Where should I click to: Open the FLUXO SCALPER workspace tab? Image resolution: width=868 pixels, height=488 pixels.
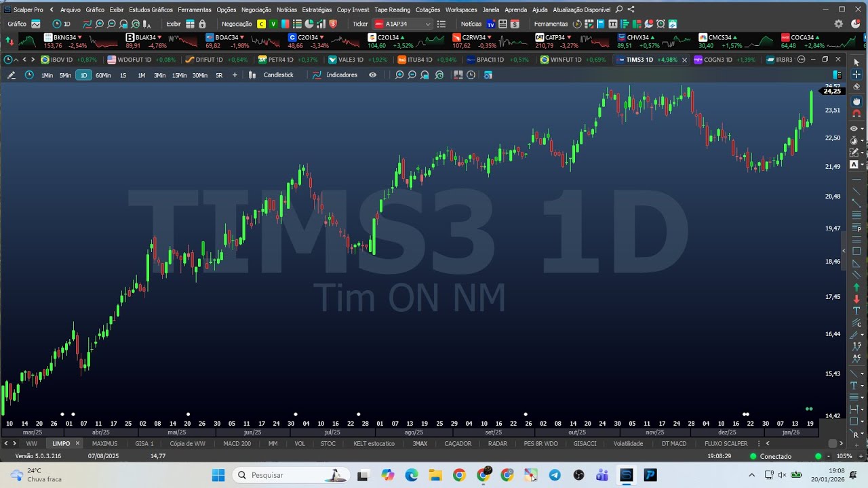(x=726, y=444)
